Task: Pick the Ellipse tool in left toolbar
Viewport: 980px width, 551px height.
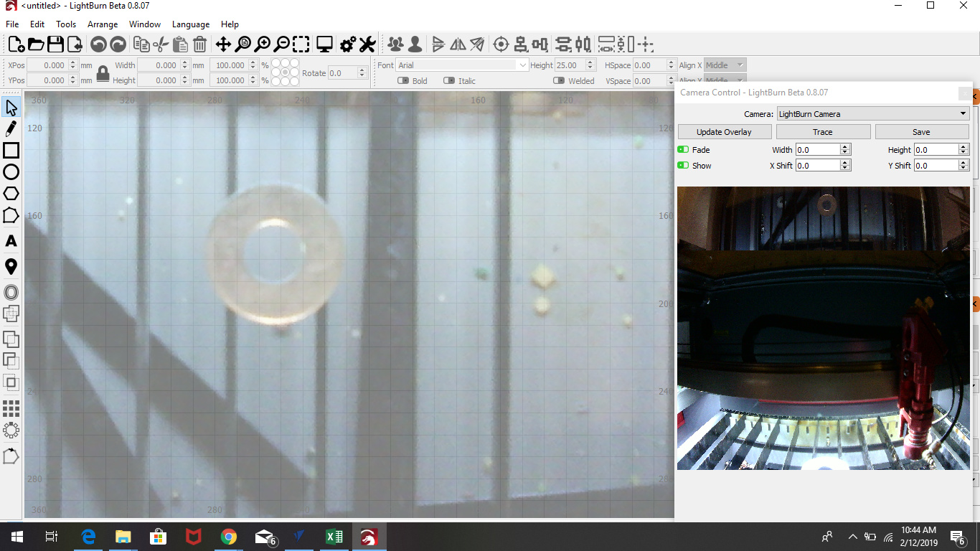Action: (11, 172)
